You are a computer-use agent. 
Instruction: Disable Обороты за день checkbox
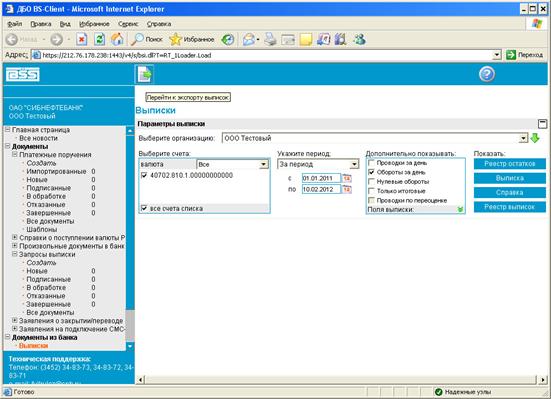click(x=371, y=172)
